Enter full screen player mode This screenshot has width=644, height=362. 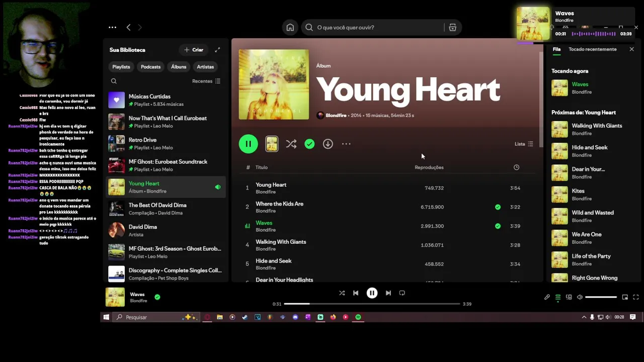(636, 297)
